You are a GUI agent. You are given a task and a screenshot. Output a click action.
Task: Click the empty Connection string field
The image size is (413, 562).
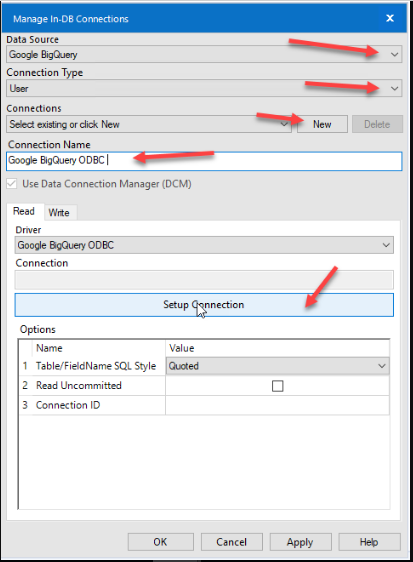(204, 280)
